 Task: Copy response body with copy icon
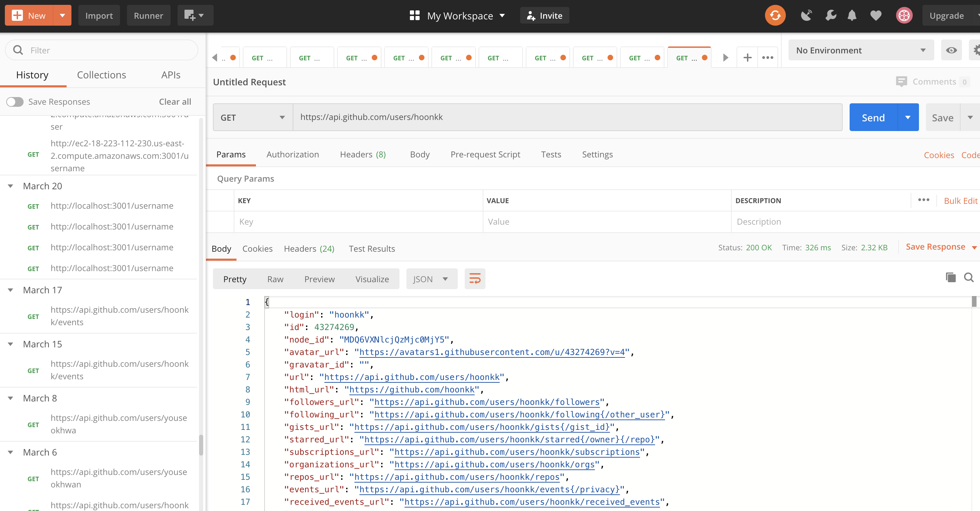950,278
